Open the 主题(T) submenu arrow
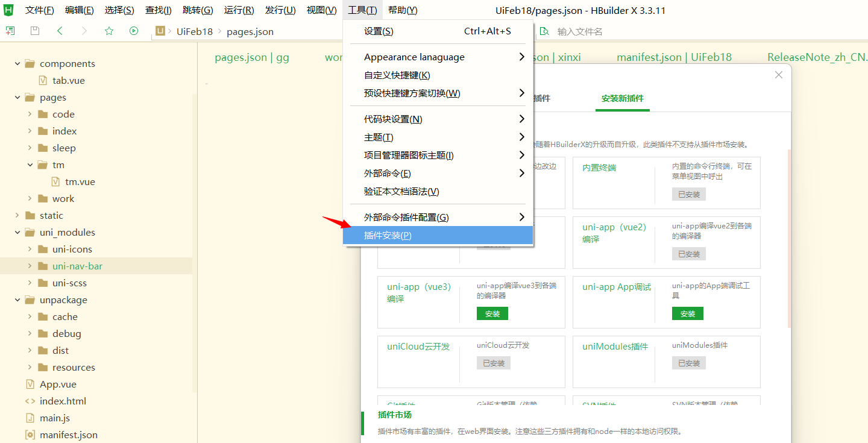 click(521, 137)
